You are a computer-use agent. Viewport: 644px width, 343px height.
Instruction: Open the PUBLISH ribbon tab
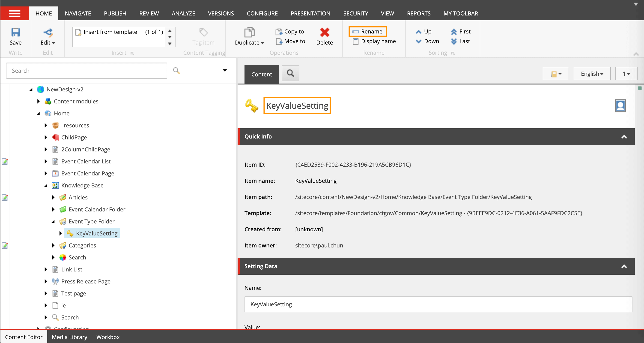coord(115,14)
